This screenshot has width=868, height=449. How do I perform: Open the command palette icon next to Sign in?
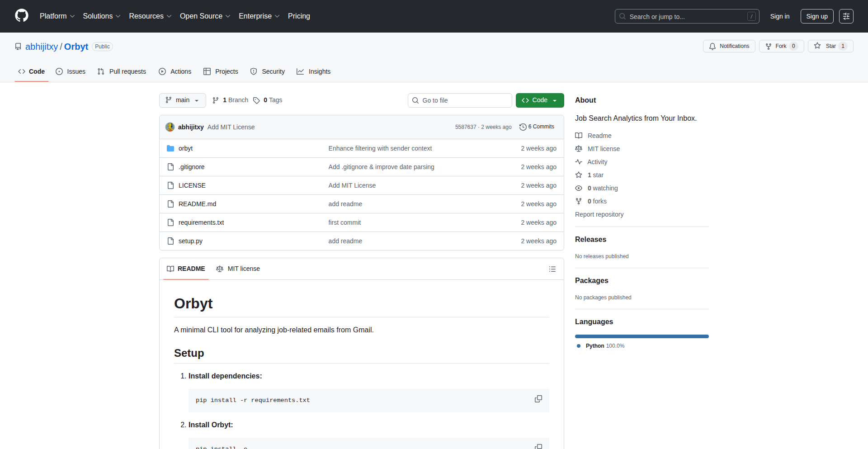[846, 16]
